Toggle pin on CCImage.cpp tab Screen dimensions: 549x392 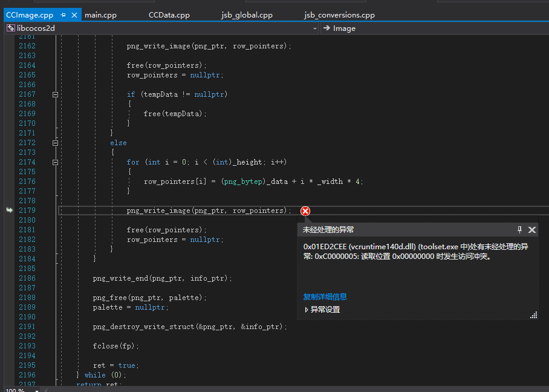(x=63, y=15)
